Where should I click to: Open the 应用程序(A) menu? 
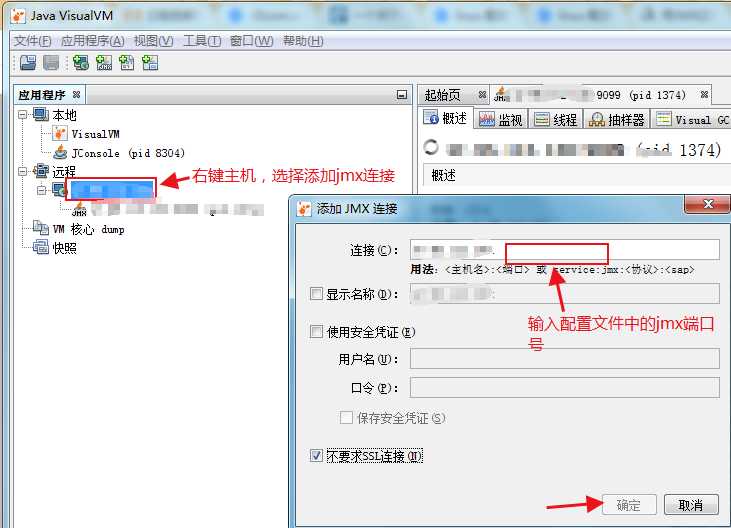pyautogui.click(x=93, y=41)
